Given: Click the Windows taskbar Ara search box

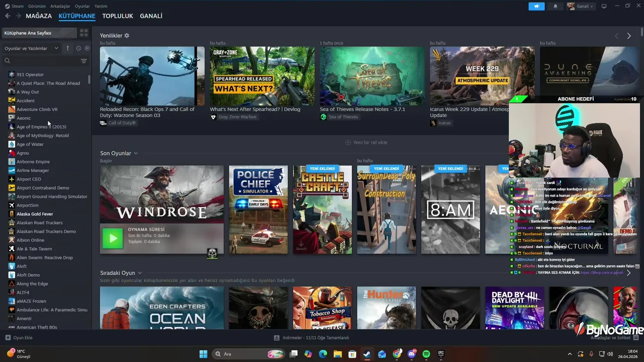Looking at the screenshot, I should (249, 354).
